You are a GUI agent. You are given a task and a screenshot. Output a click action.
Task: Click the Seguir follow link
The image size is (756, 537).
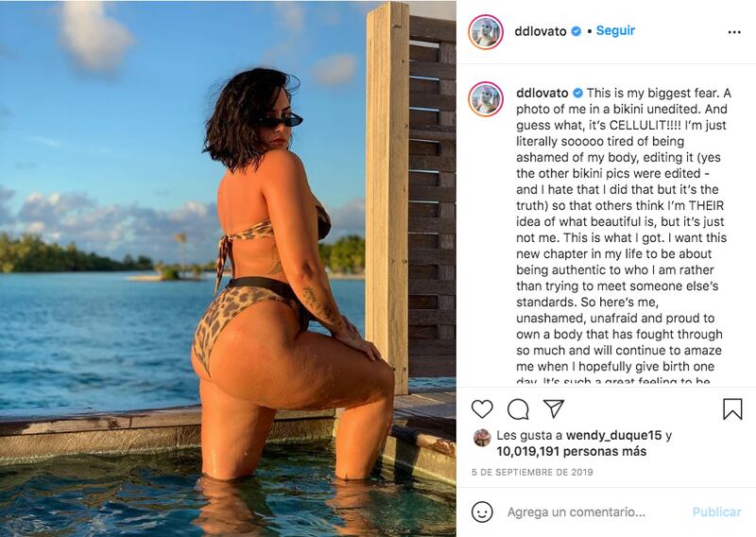615,30
